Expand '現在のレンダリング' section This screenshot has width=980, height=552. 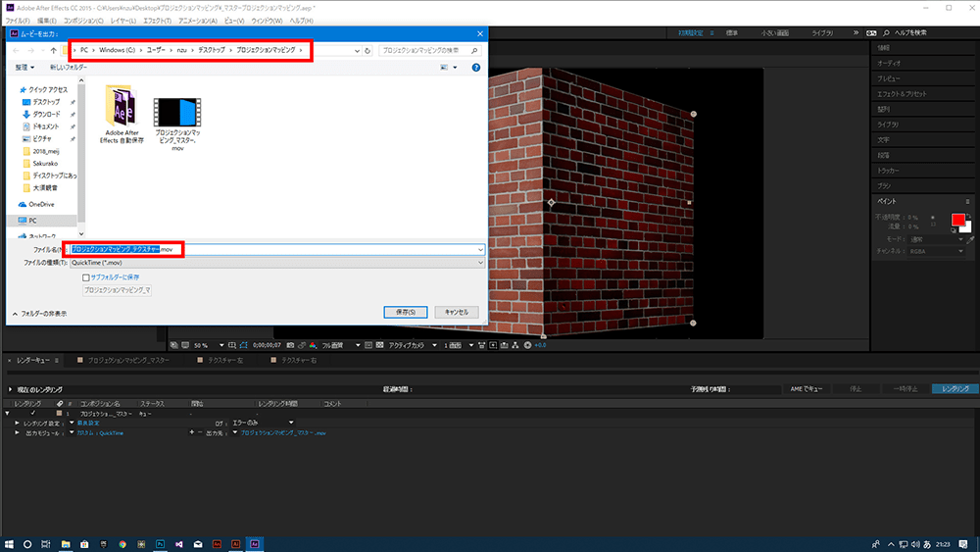click(x=10, y=389)
